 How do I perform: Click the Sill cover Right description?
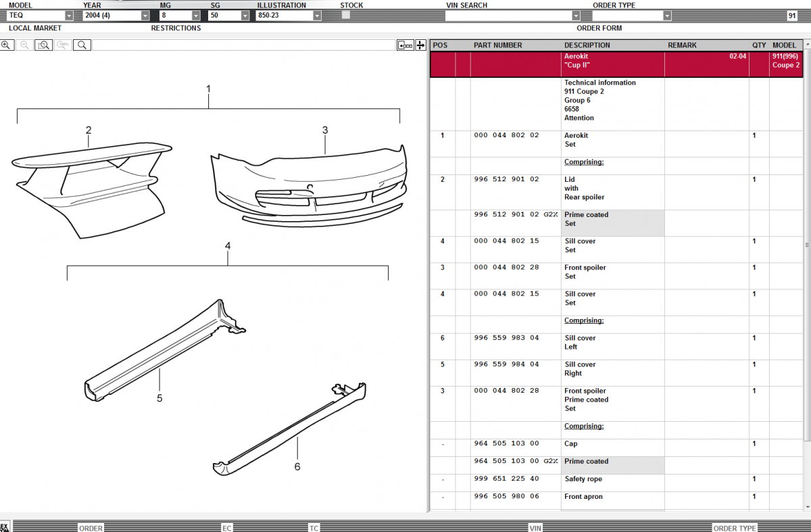click(580, 368)
